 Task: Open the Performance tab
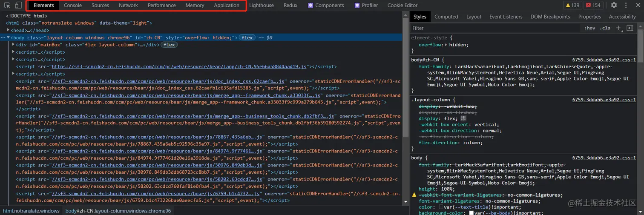(162, 5)
